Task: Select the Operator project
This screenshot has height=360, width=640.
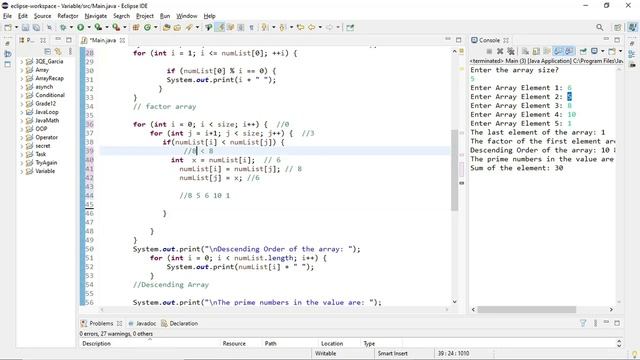Action: (x=46, y=137)
